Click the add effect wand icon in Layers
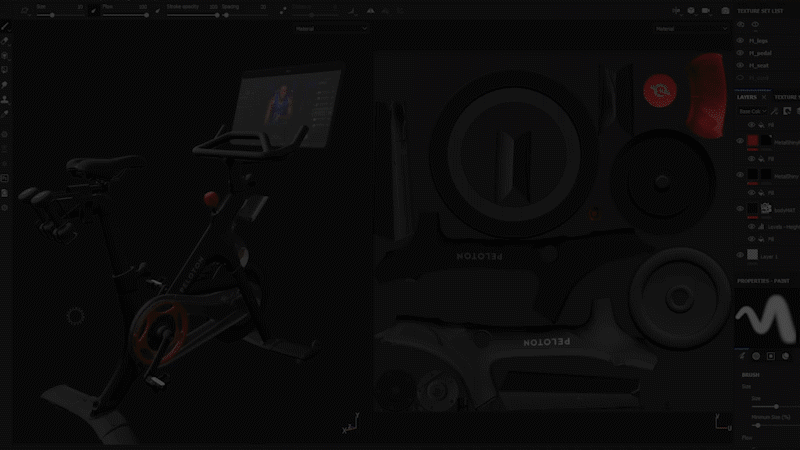800x450 pixels. (775, 111)
